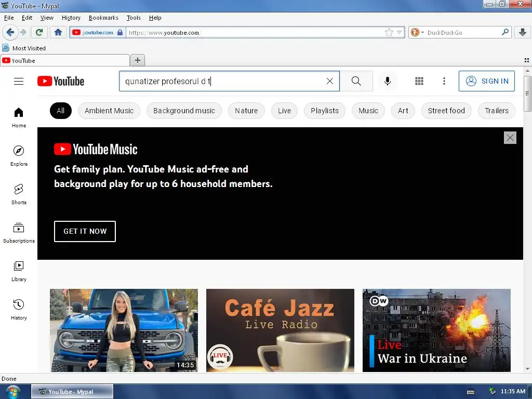Go to Home in sidebar

point(19,118)
